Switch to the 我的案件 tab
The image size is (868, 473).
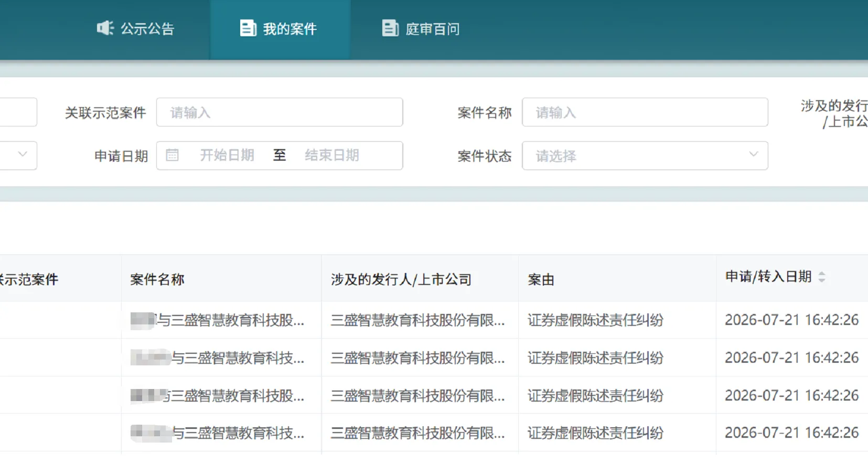click(280, 29)
